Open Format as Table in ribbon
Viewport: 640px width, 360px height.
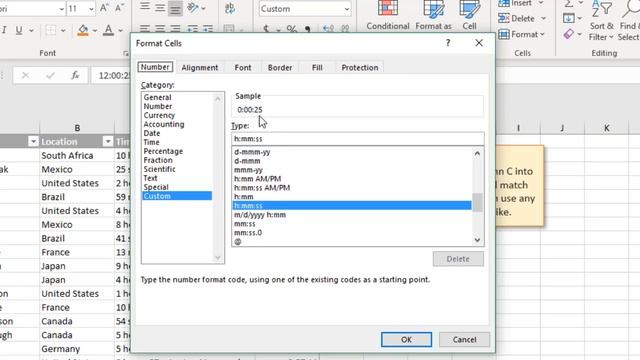(433, 16)
